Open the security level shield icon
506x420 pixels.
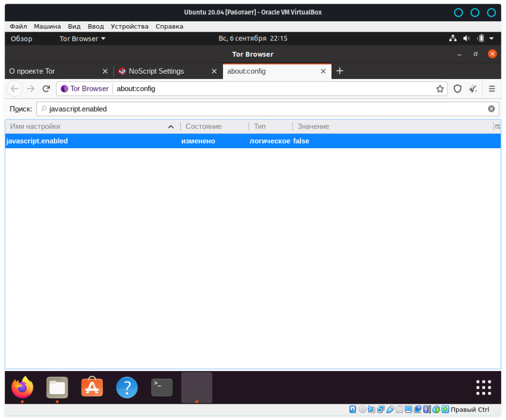tap(458, 89)
